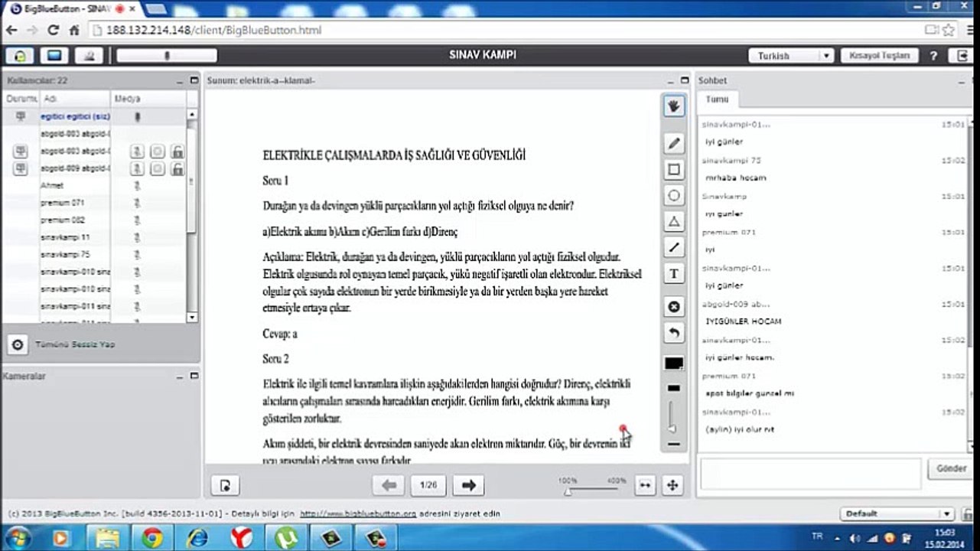Viewport: 980px width, 551px height.
Task: Select the circle shape tool
Action: pyautogui.click(x=673, y=195)
